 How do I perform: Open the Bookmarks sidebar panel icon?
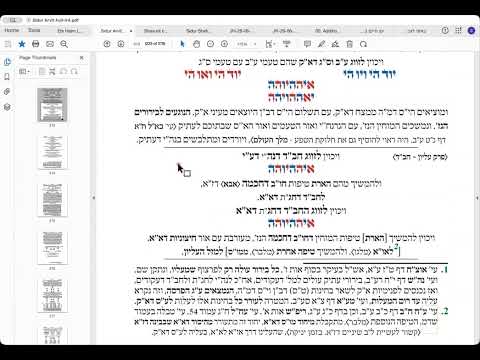click(7, 77)
